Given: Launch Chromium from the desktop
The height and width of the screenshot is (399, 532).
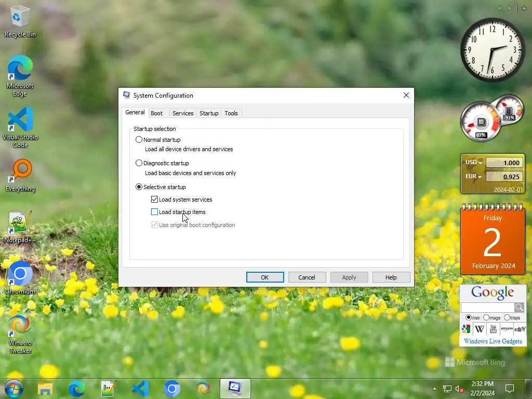Looking at the screenshot, I should pos(20,277).
